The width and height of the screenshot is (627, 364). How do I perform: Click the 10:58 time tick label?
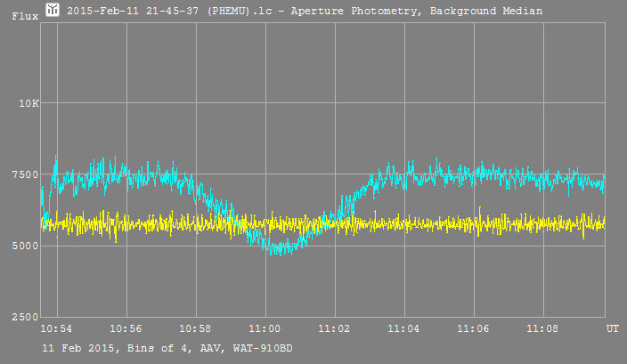point(196,329)
